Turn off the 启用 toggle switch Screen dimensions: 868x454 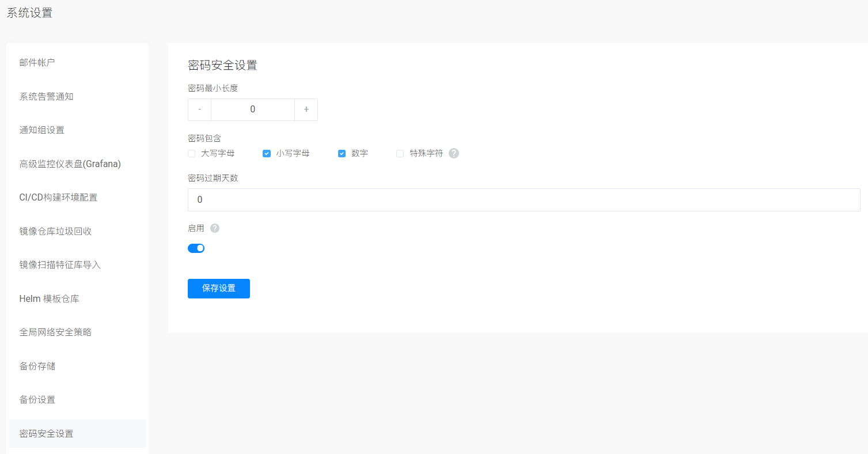tap(196, 248)
